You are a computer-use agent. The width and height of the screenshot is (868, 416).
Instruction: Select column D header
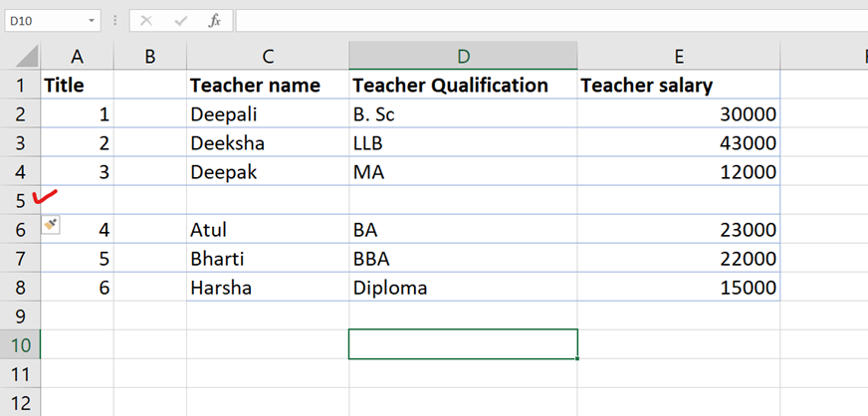463,56
